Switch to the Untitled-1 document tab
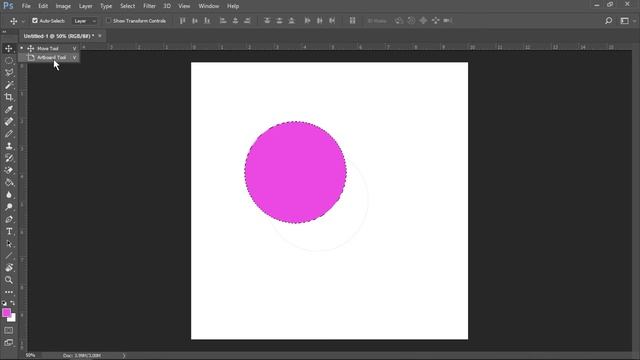The image size is (640, 360). pyautogui.click(x=59, y=36)
